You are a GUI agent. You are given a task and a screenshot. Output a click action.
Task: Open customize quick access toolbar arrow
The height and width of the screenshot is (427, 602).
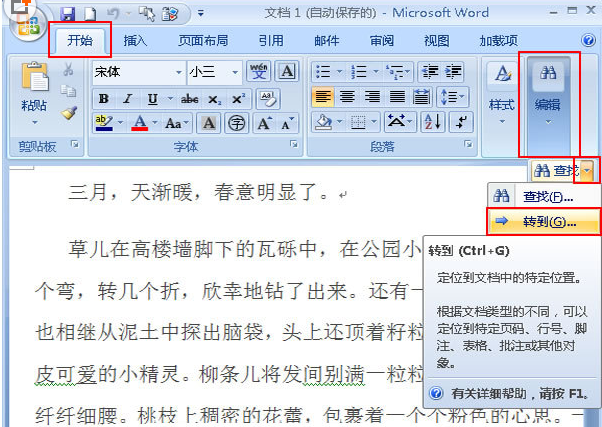click(x=200, y=14)
